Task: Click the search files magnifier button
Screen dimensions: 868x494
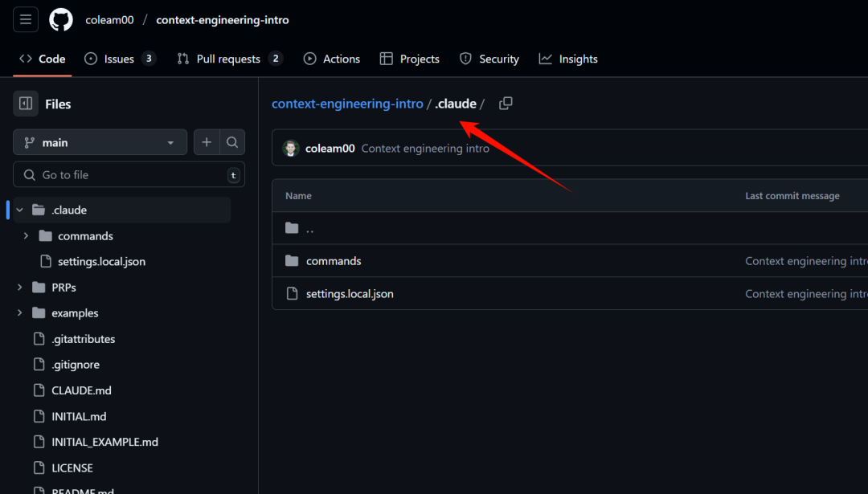Action: tap(232, 142)
